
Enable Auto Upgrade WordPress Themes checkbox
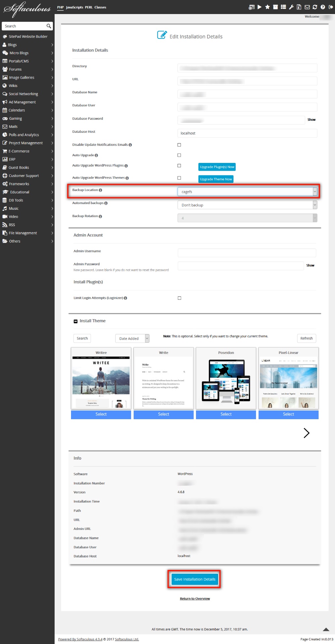(x=179, y=178)
